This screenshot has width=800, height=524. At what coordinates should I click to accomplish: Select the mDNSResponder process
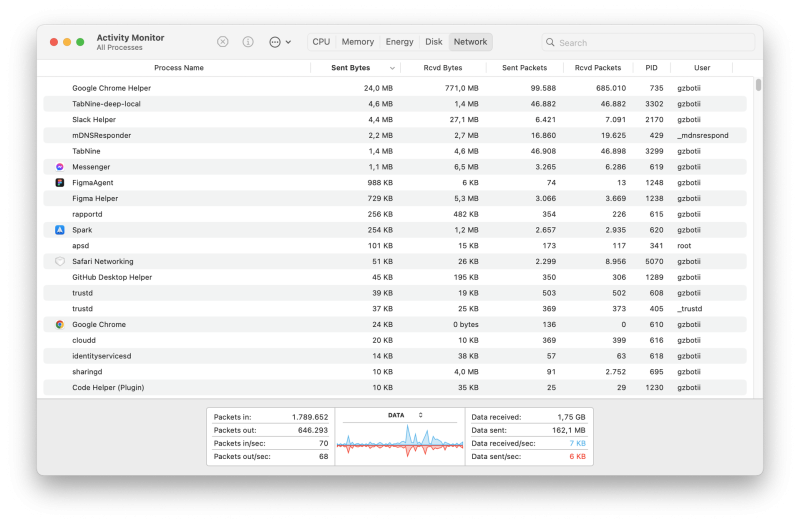pyautogui.click(x=102, y=136)
